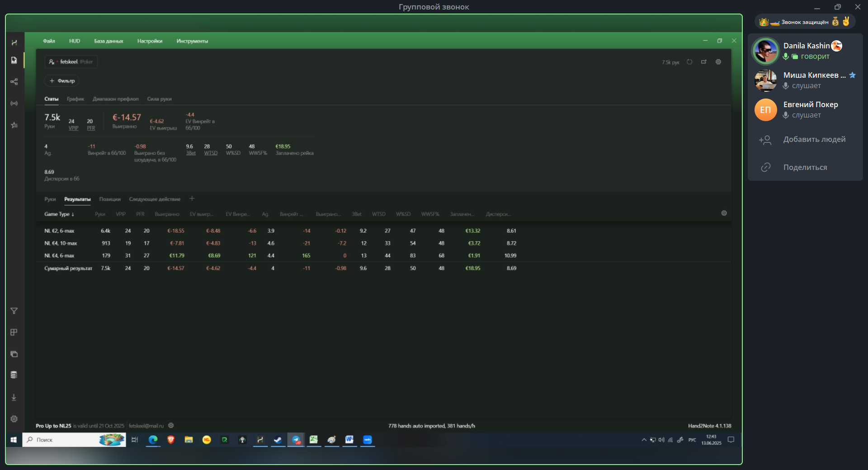Open the HUD menu
Image resolution: width=868 pixels, height=470 pixels.
pos(75,41)
